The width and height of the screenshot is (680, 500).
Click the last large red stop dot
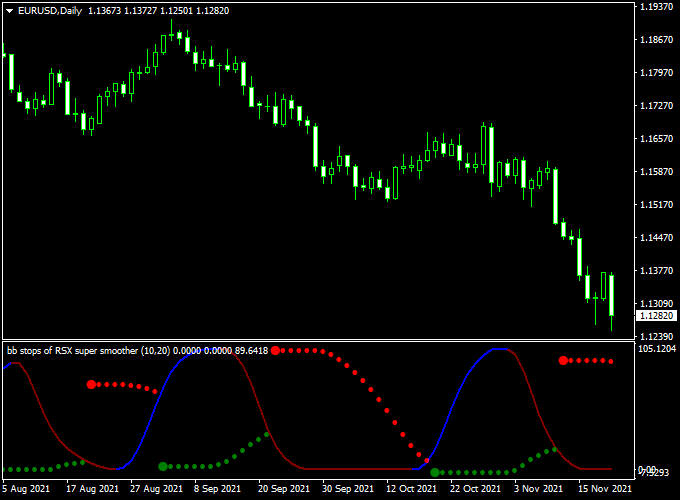coord(564,360)
